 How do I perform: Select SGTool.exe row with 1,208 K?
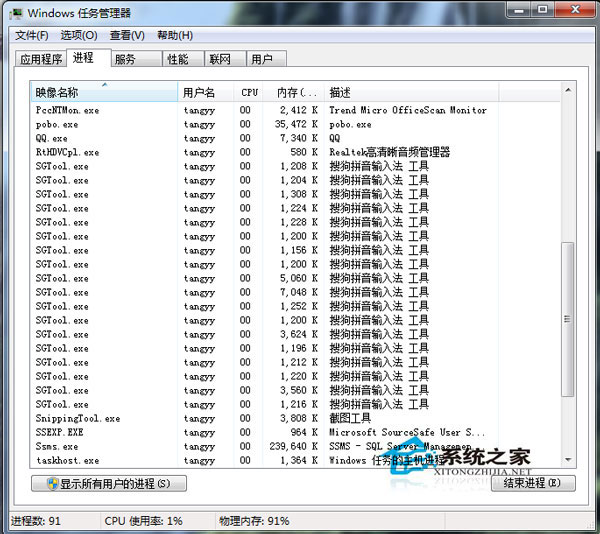295,166
